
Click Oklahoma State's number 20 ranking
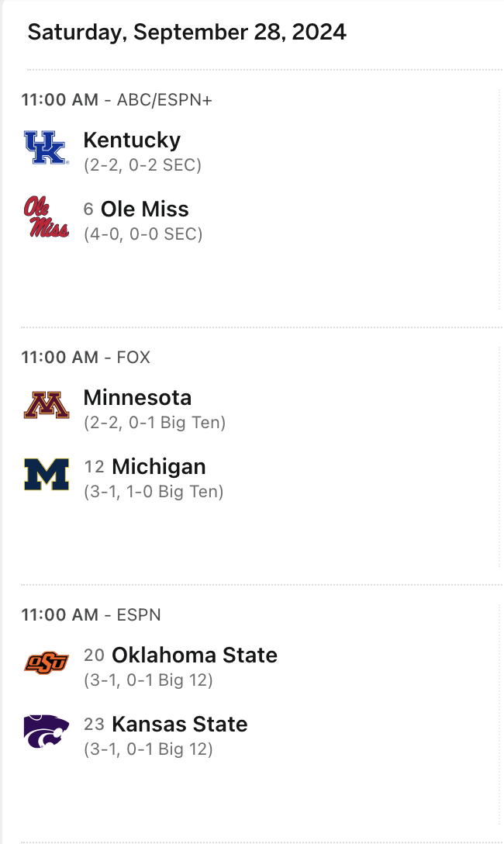(94, 655)
